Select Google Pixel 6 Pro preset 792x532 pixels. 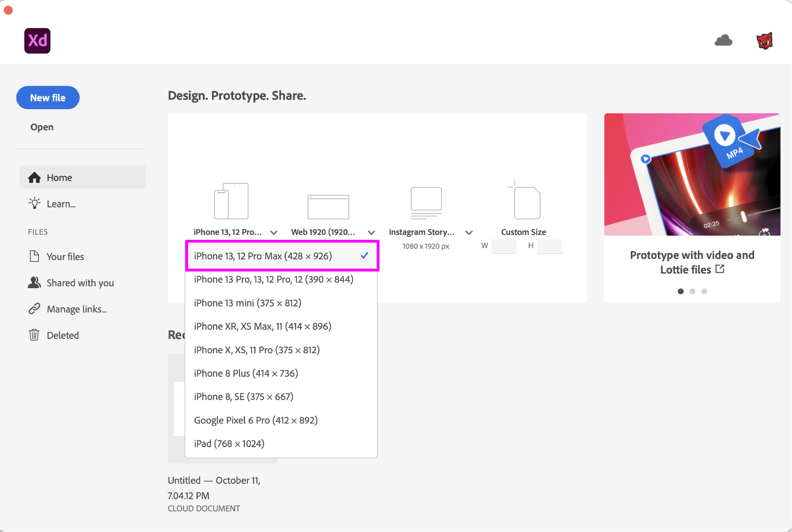(x=256, y=420)
